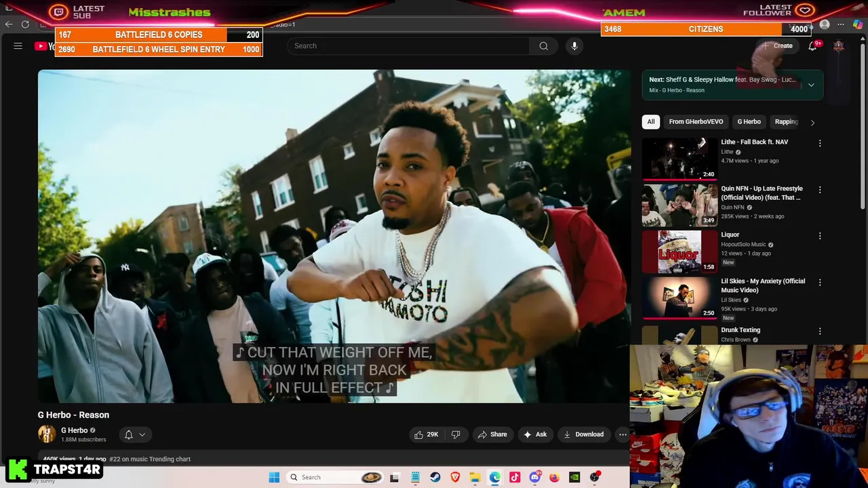Switch to Microsoft Edge on taskbar
This screenshot has height=488, width=868.
pyautogui.click(x=495, y=477)
